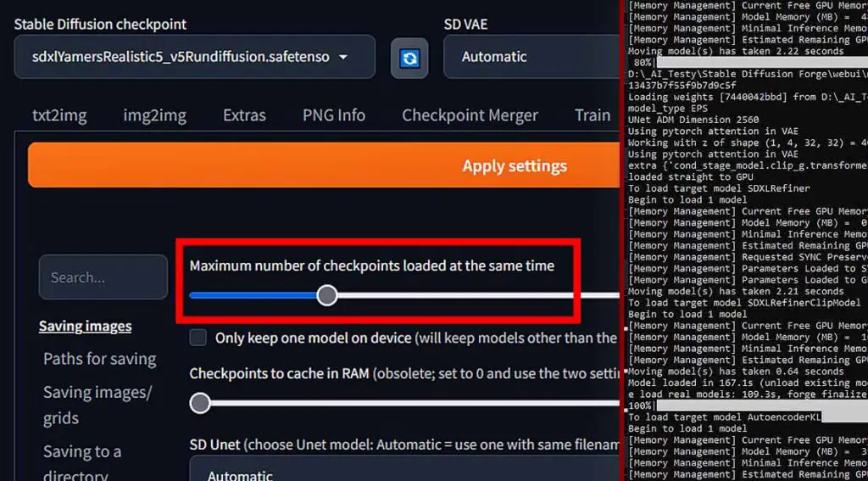Click 'model_type EPS' in the console window

tap(668, 108)
